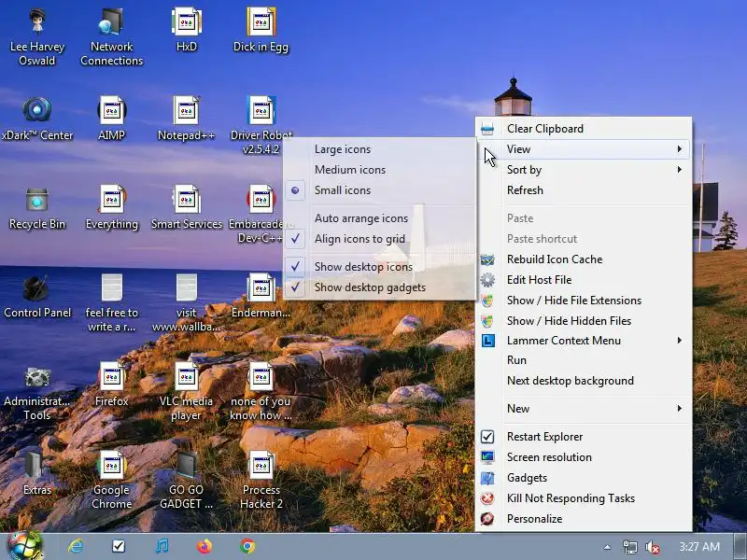Select Next desktop background
The image size is (747, 560).
584,381
